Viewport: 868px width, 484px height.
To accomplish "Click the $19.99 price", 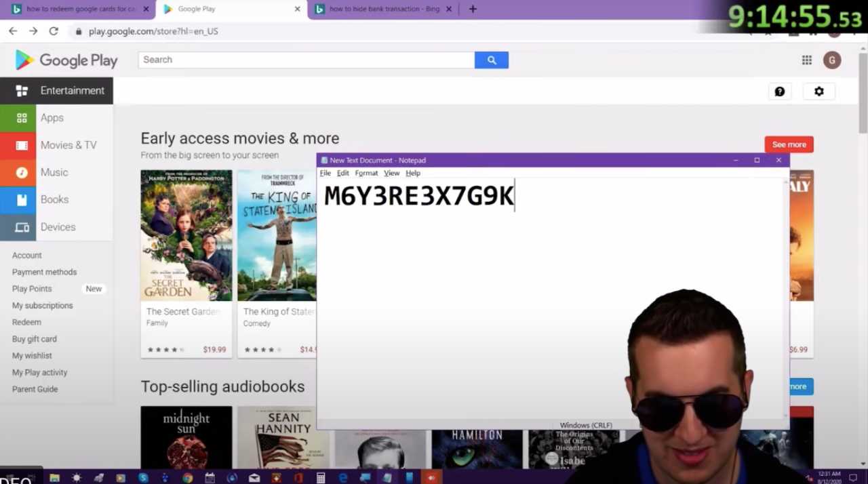I will 214,350.
